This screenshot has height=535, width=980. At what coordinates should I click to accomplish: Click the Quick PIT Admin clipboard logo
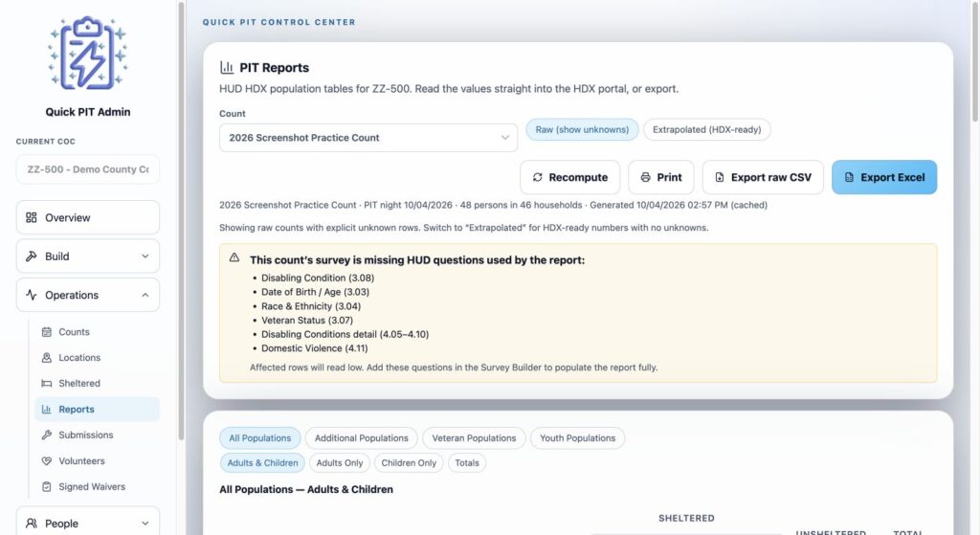pos(87,54)
